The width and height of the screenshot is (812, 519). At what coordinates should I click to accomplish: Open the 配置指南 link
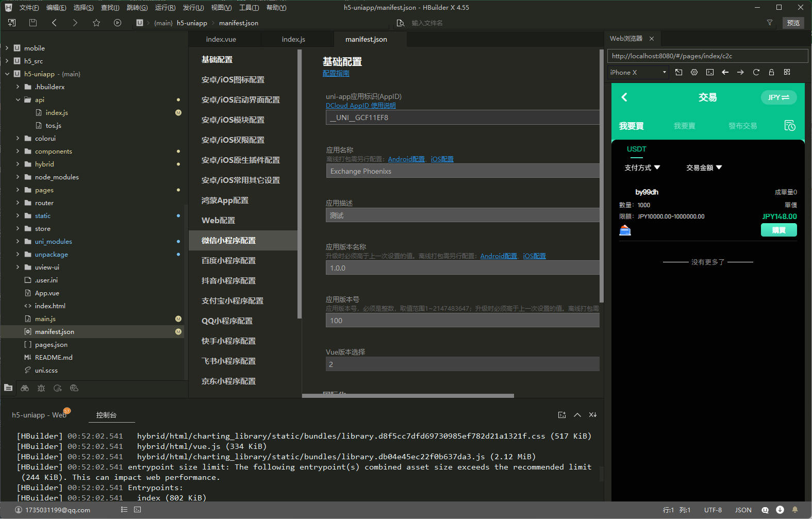[336, 73]
